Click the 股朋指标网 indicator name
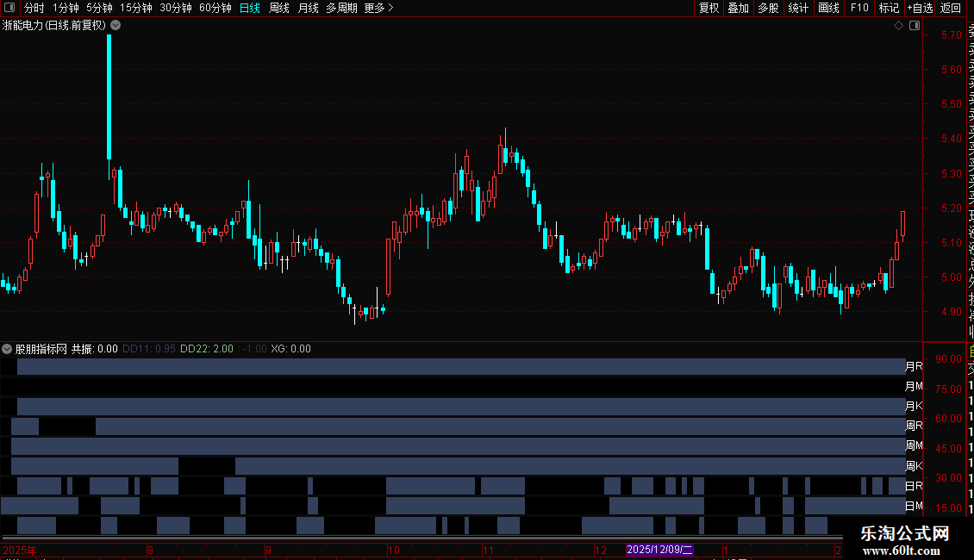974x560 pixels. pyautogui.click(x=41, y=349)
